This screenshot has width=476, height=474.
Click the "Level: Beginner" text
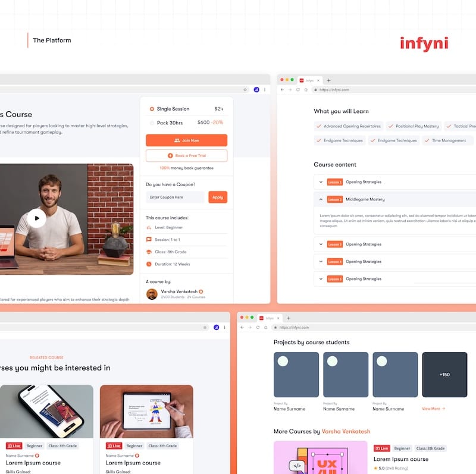click(169, 227)
